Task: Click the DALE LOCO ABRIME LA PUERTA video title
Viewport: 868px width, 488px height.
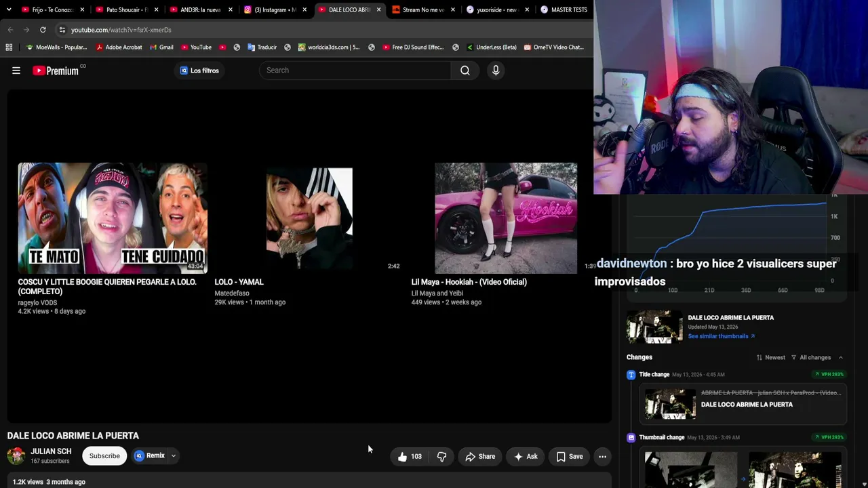Action: [x=73, y=436]
